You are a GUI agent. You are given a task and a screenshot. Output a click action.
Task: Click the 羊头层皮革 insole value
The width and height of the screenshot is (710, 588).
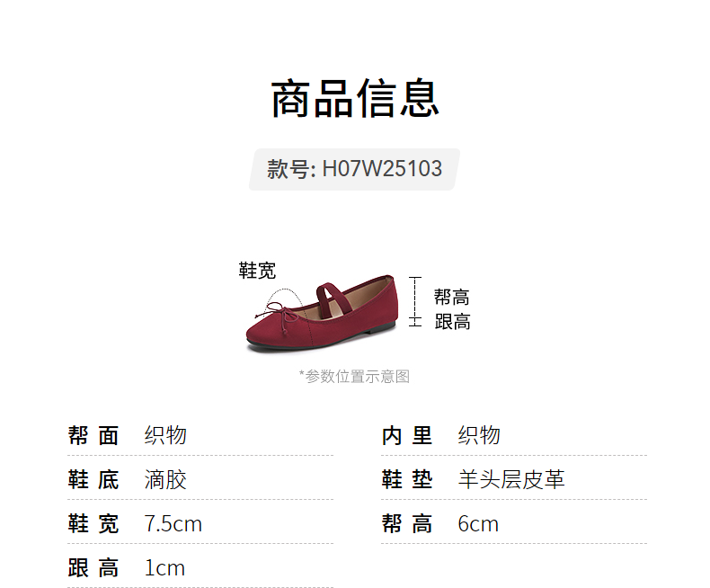click(x=511, y=479)
